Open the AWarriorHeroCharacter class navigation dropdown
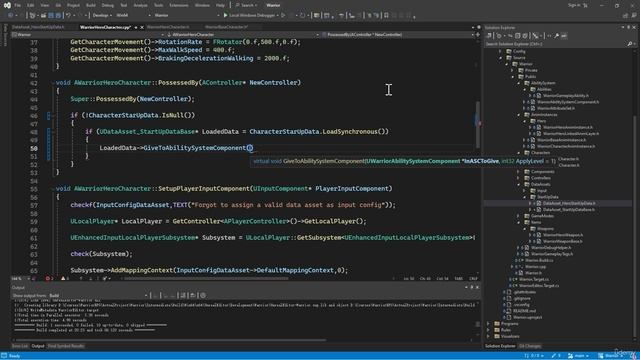640x360 pixels. point(242,35)
